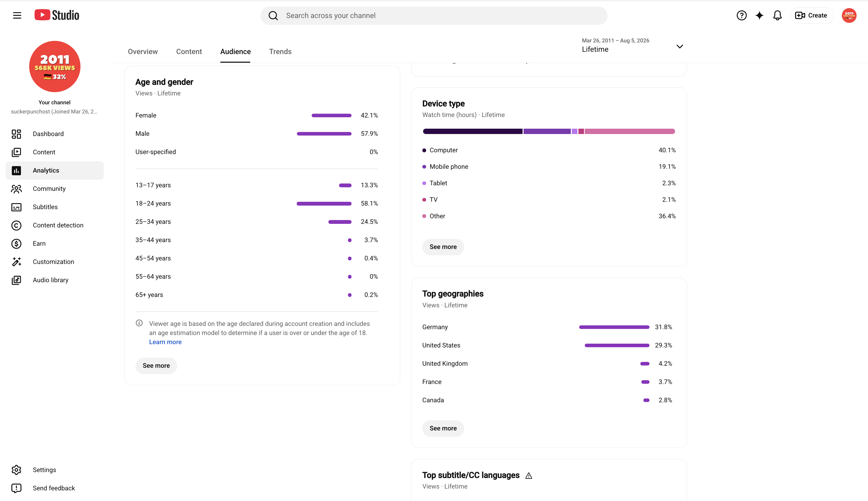Viewport: 868px width, 501px height.
Task: Switch to the Overview tab
Action: (x=143, y=52)
